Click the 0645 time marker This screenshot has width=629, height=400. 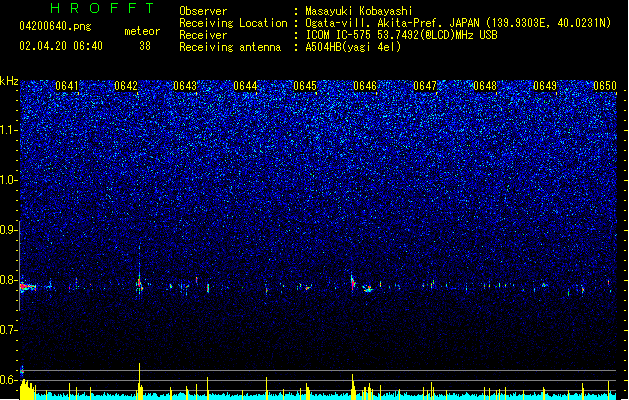[x=305, y=86]
